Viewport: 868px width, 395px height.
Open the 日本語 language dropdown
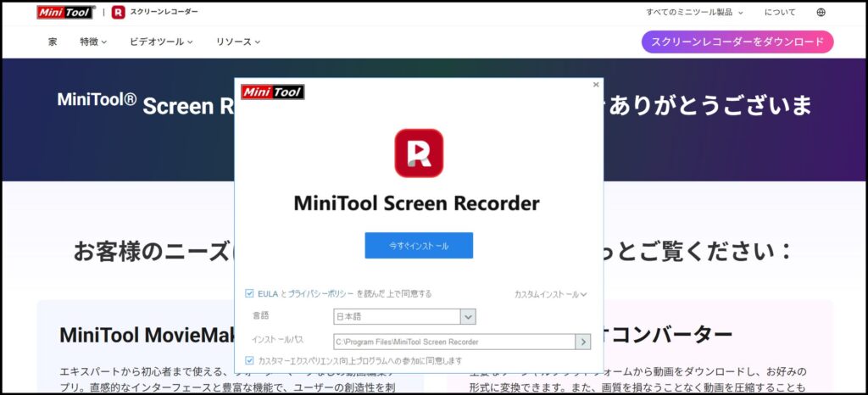(x=467, y=316)
